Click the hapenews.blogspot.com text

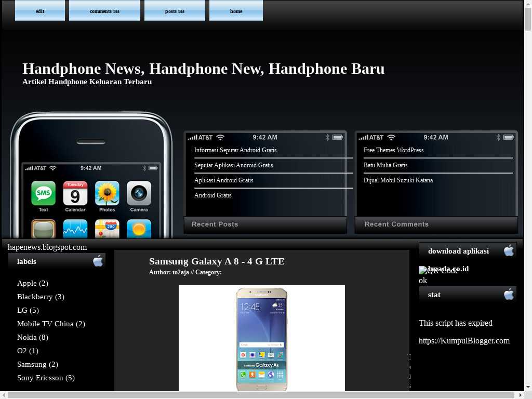47,247
